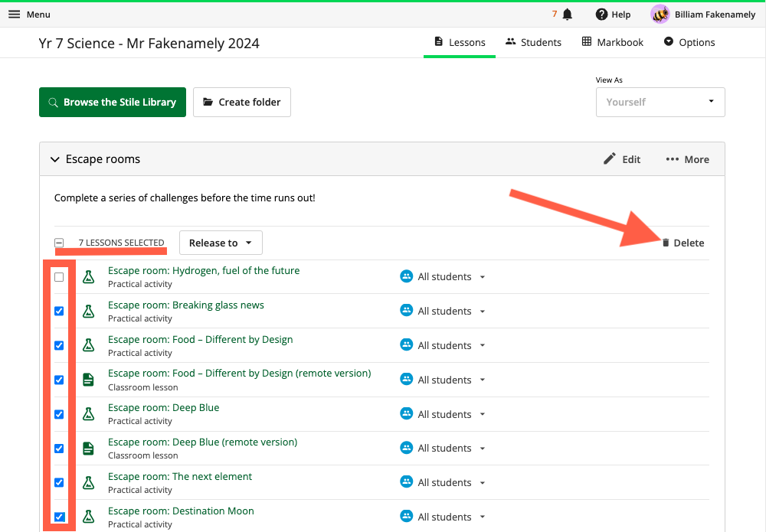Open All students dropdown for Breaking glass news
The width and height of the screenshot is (766, 532).
point(482,311)
